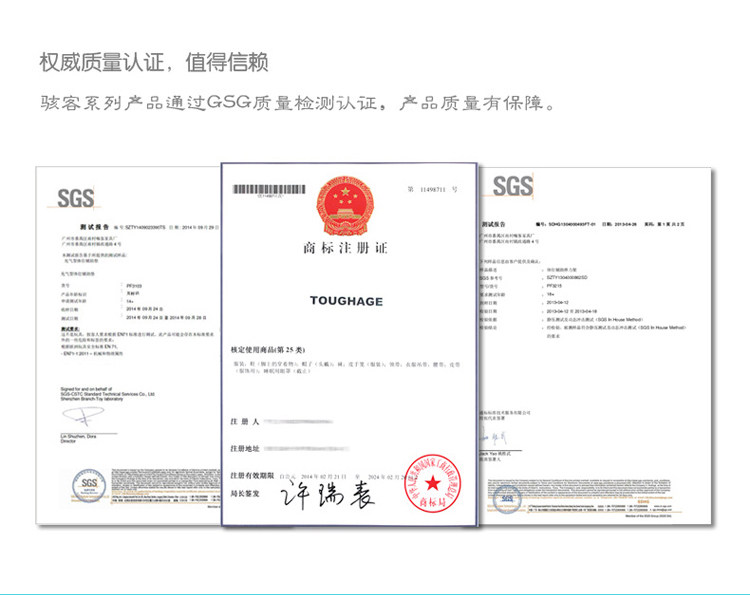Click the 注册地址 label

click(244, 448)
